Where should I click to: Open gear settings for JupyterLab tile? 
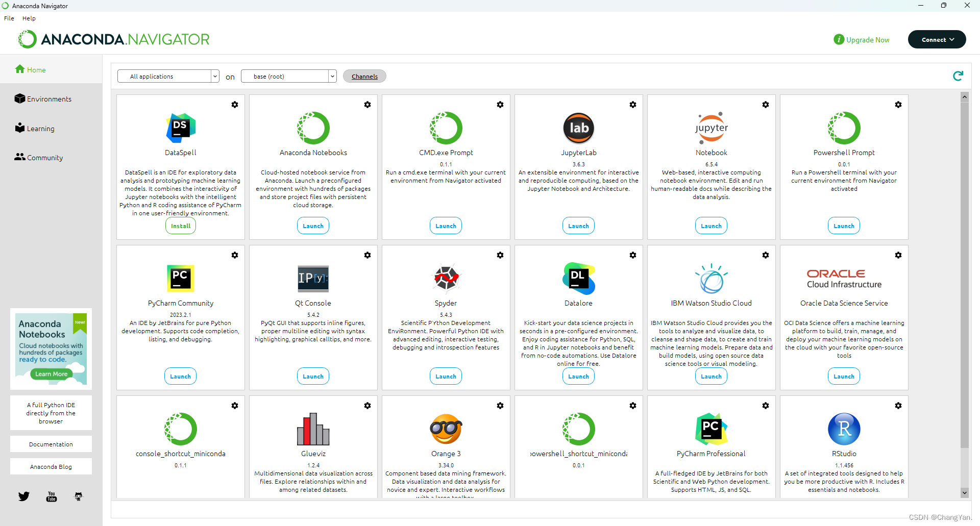pos(633,105)
